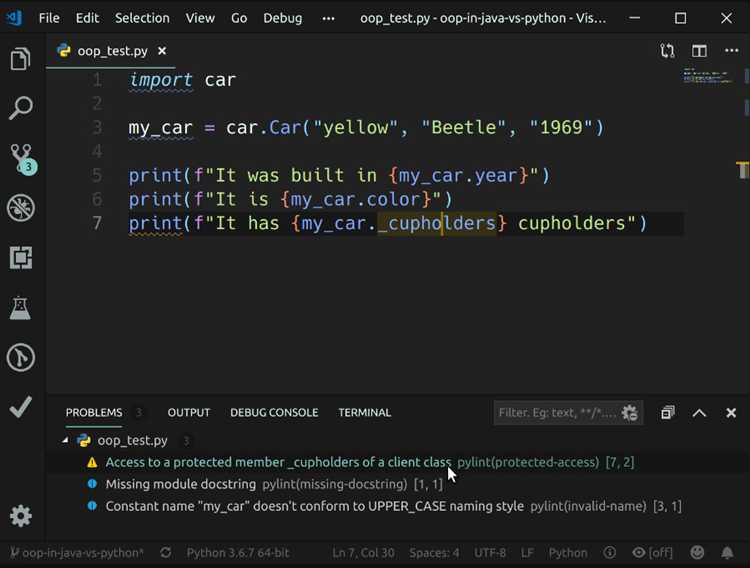Collapse all problems in the panel

[x=668, y=412]
